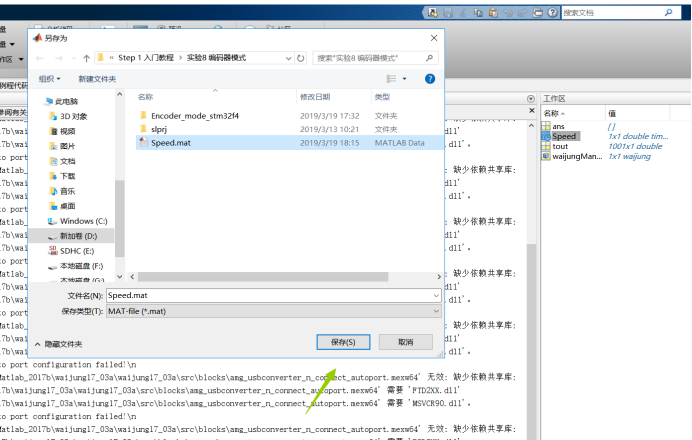Go forward in the Save As dialog
The height and width of the screenshot is (440, 692).
coord(59,58)
